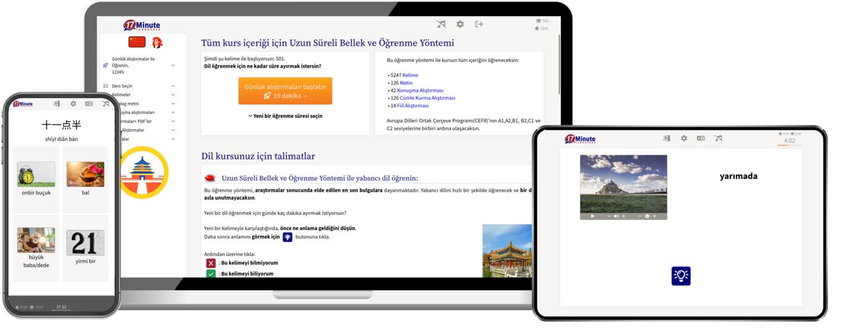Click the flashcard icon in phone header

click(89, 104)
